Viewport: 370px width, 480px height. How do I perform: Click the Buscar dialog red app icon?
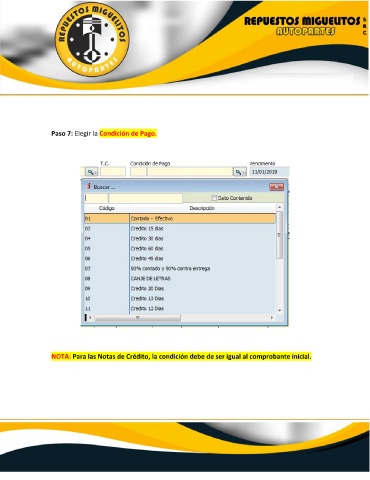coord(89,186)
